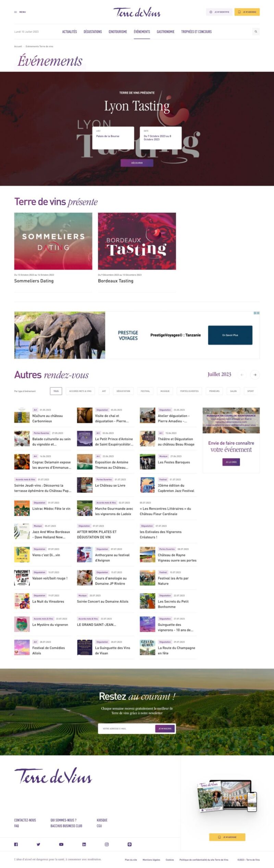Open the Kiosque footer link
Viewport: 274px width, 868px height.
point(102,820)
